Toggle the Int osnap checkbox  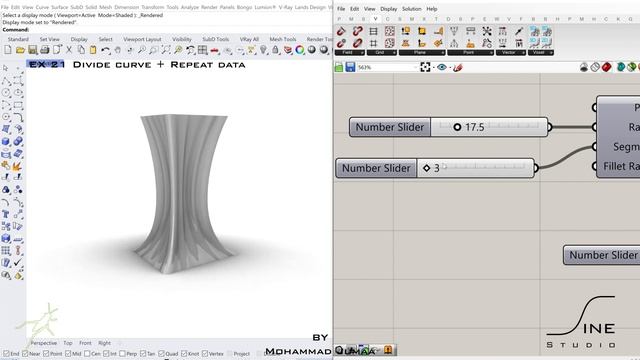(106, 353)
